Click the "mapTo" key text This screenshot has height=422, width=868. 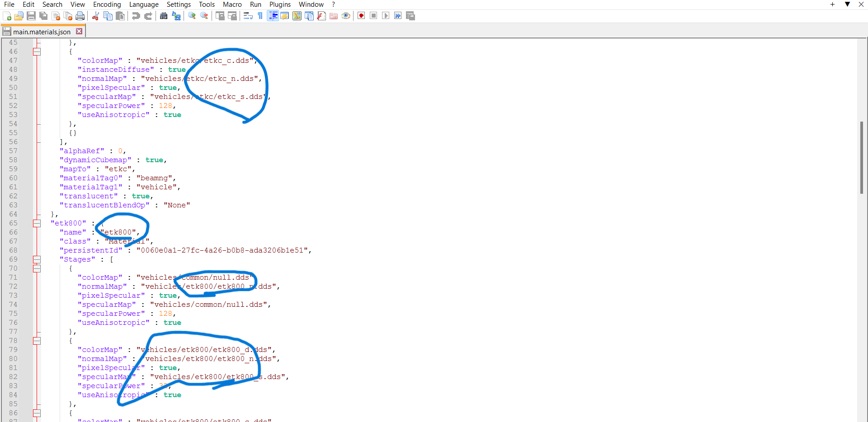point(75,169)
